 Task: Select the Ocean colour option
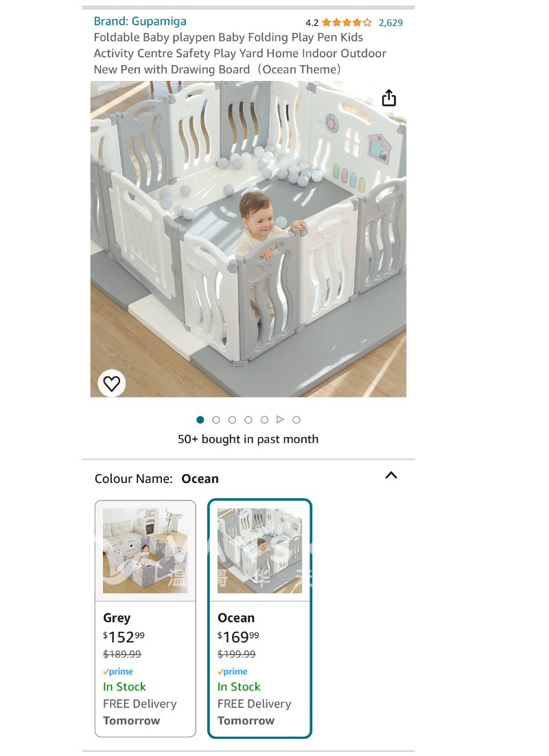pyautogui.click(x=259, y=619)
